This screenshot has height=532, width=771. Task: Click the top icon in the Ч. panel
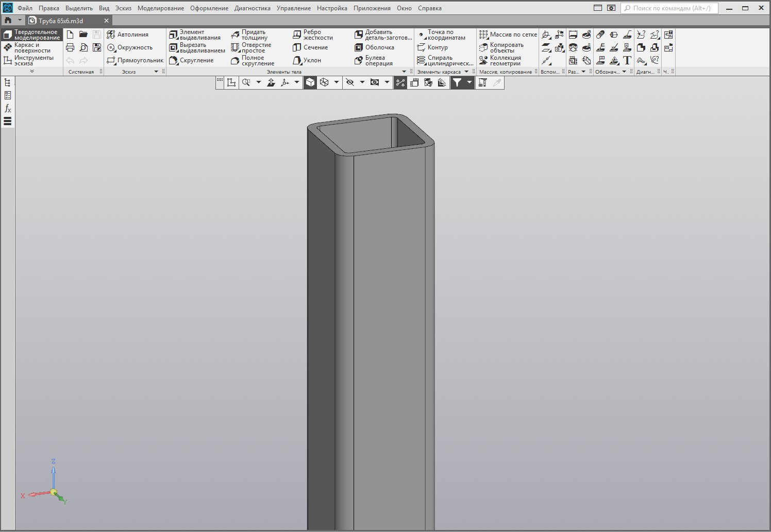point(668,35)
